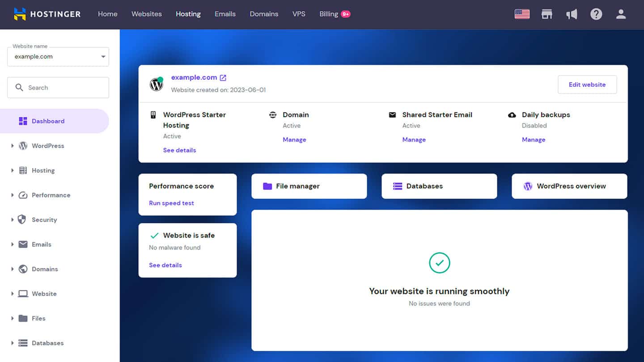Click the Edit website button

pos(587,84)
